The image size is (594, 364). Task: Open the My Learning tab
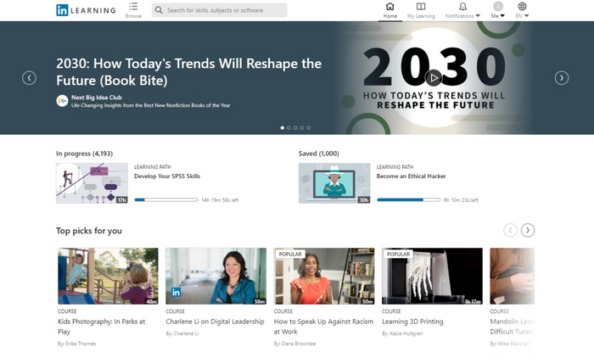click(x=420, y=10)
